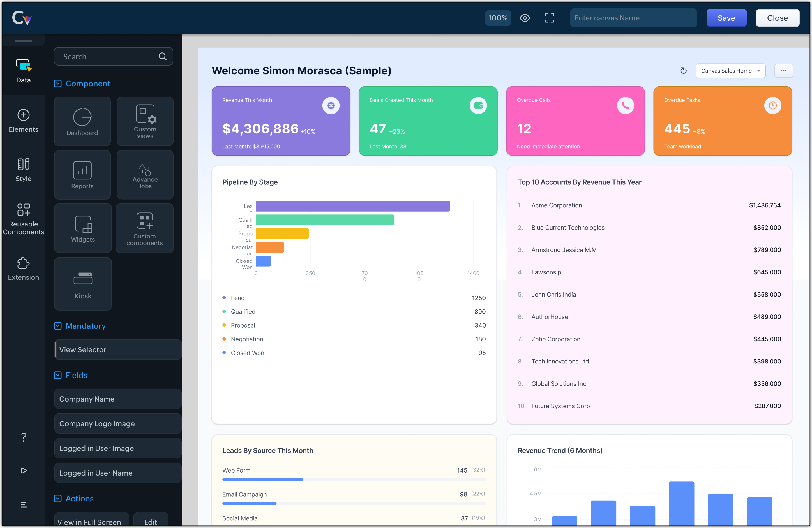
Task: Open the Extension panel
Action: point(23,268)
